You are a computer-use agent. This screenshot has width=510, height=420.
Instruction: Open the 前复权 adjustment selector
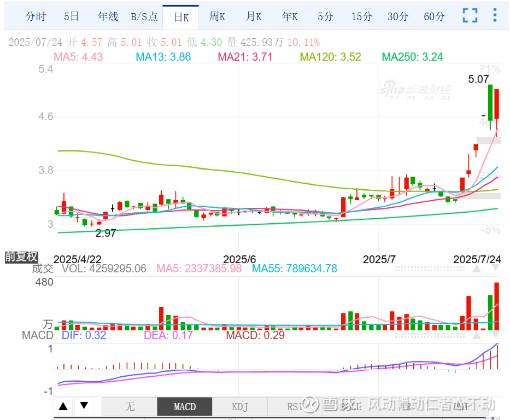(21, 257)
